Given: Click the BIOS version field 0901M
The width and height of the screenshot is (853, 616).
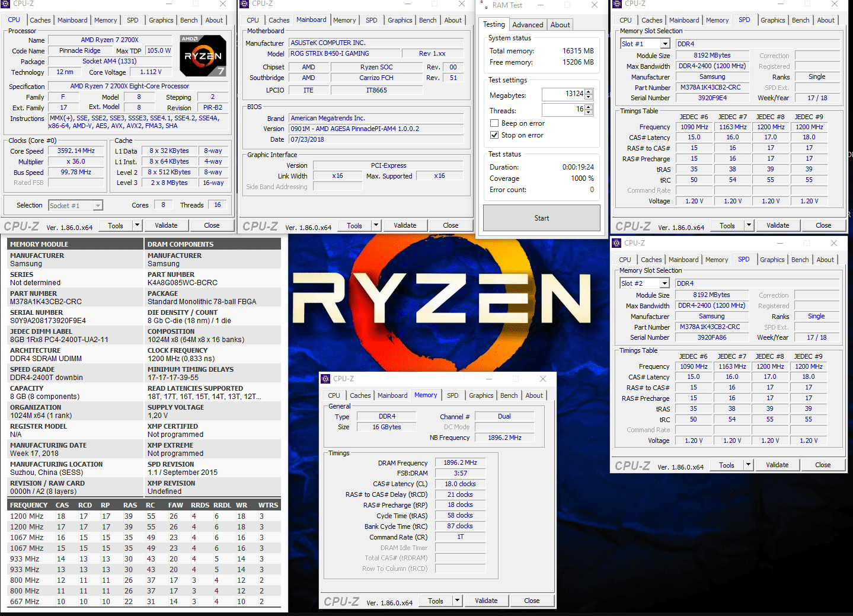Looking at the screenshot, I should coord(376,129).
